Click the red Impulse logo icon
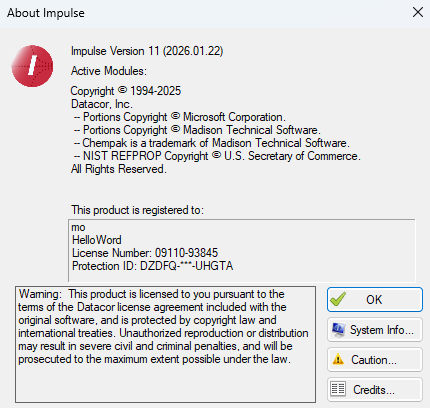 [32, 66]
